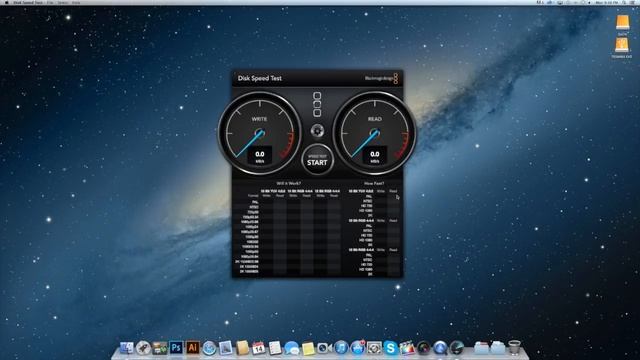Open the Stress menu

click(62, 2)
